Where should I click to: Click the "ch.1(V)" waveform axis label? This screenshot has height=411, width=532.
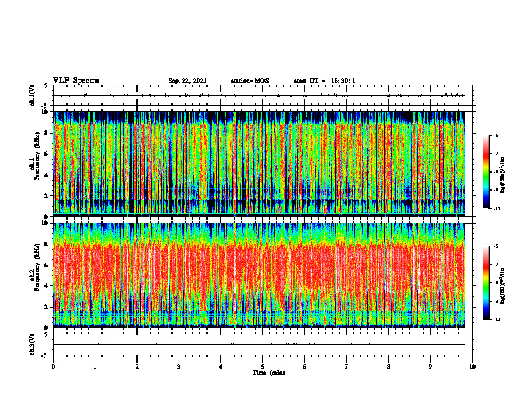(32, 95)
